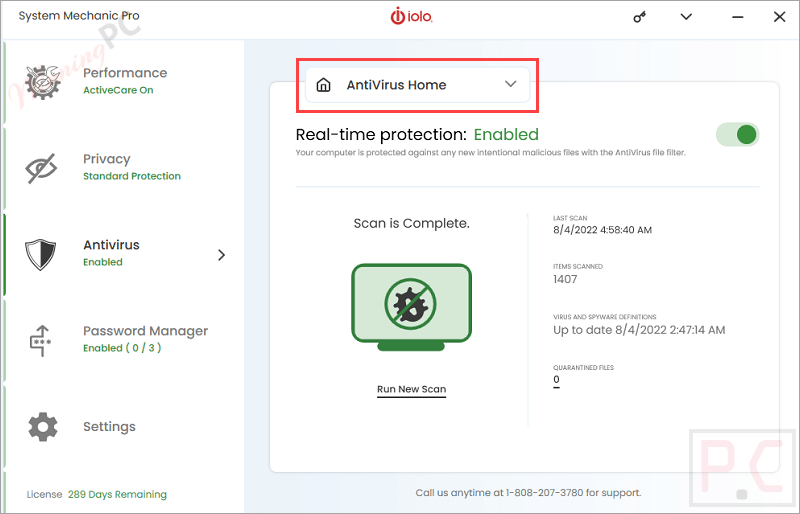Click the Settings gear icon
Screen dimensions: 800x514
point(43,427)
